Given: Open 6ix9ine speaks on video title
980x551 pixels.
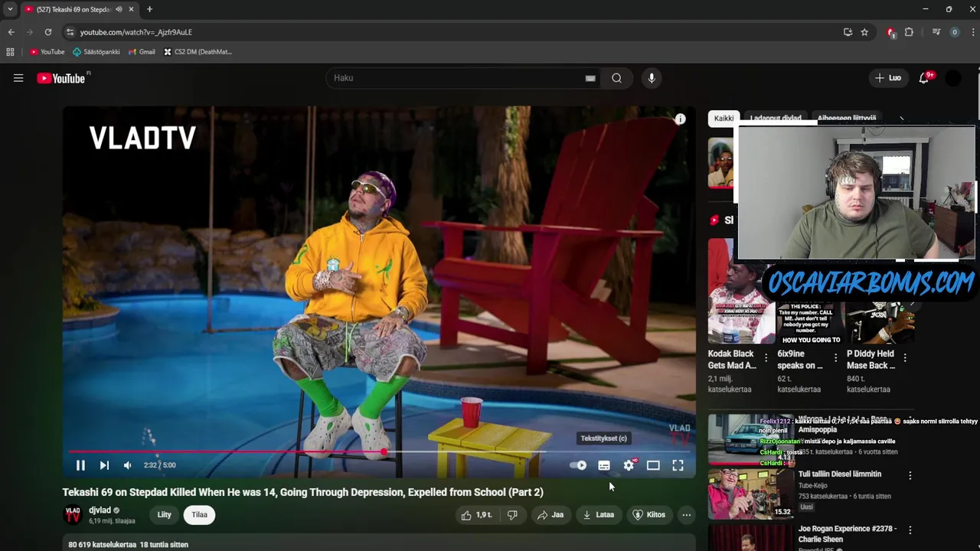Looking at the screenshot, I should click(800, 360).
